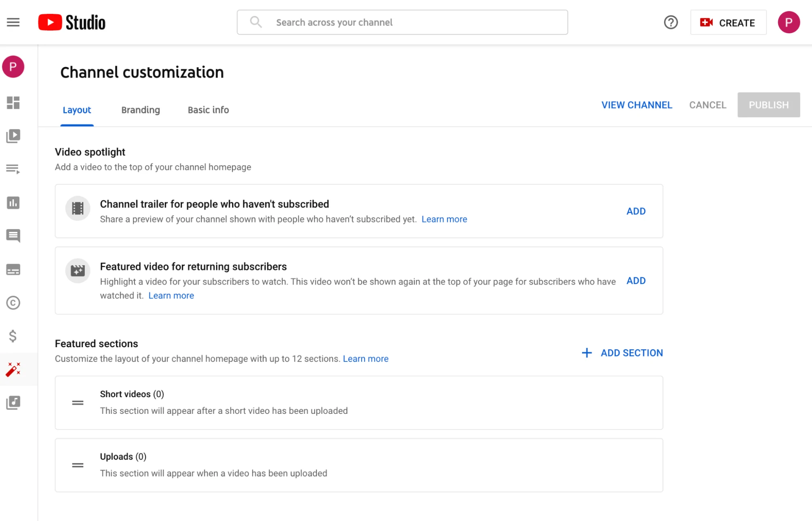
Task: Switch to the Branding tab
Action: 140,110
